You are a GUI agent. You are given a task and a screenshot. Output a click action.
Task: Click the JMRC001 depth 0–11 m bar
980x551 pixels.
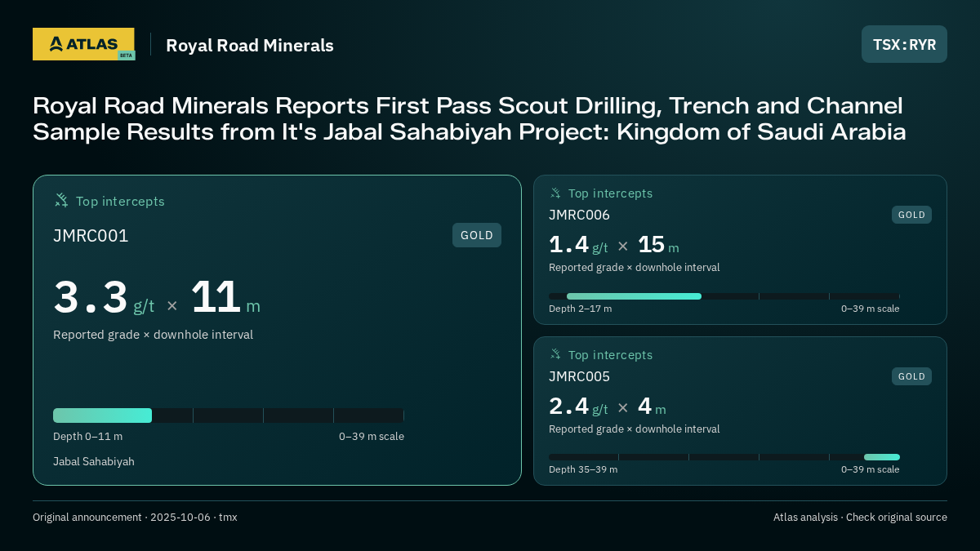pos(102,415)
